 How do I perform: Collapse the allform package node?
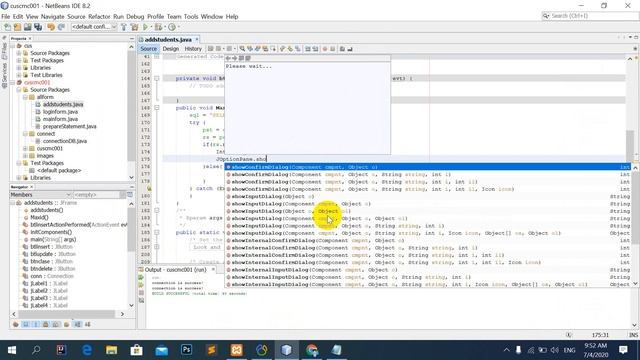25,97
